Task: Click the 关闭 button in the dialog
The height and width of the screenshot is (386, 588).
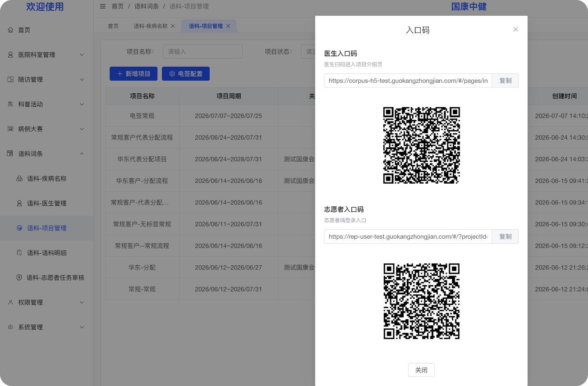Action: click(x=421, y=370)
